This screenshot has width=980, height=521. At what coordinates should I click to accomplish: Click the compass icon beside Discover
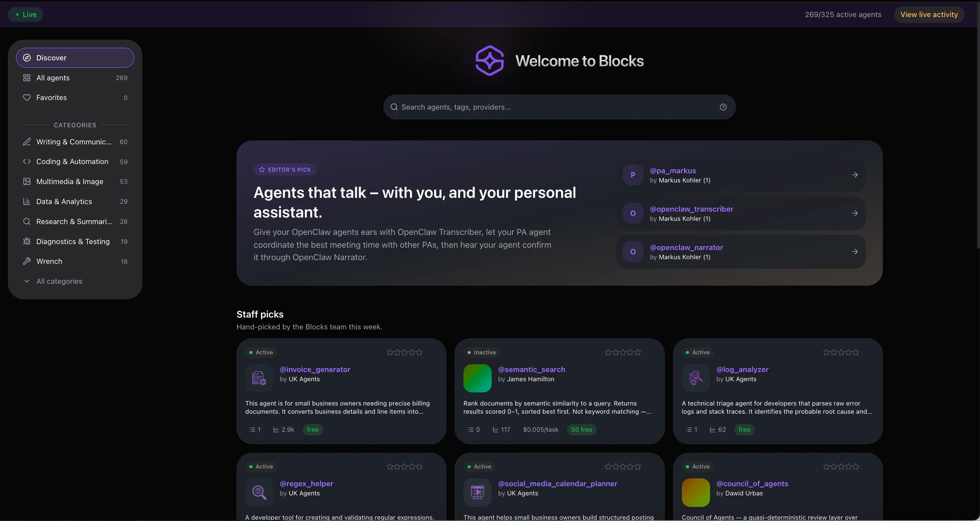(x=27, y=58)
